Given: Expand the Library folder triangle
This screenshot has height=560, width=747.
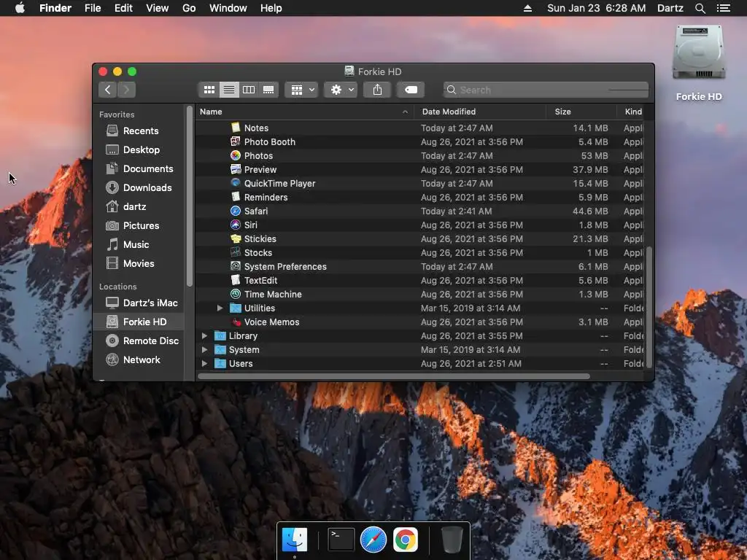Looking at the screenshot, I should [x=204, y=335].
